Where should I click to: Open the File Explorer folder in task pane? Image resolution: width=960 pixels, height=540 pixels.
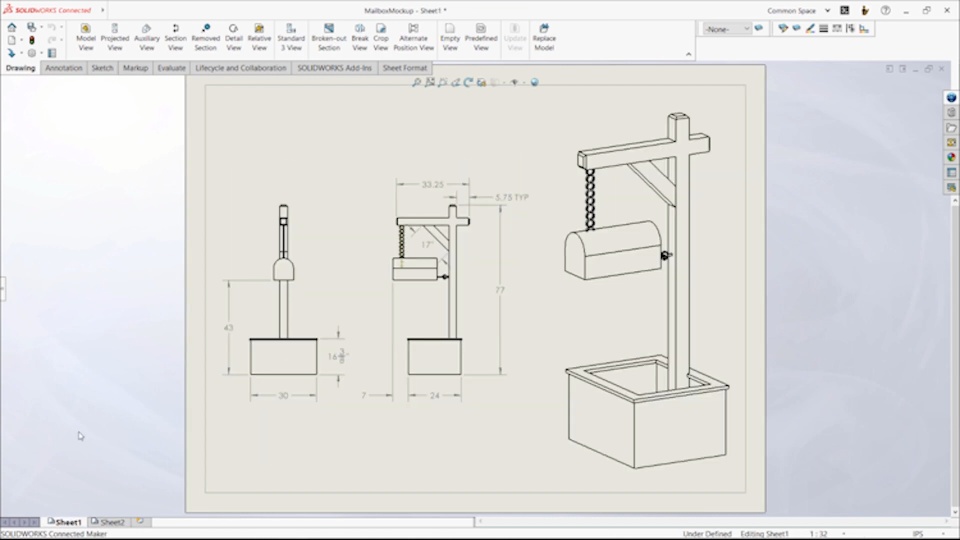click(951, 127)
